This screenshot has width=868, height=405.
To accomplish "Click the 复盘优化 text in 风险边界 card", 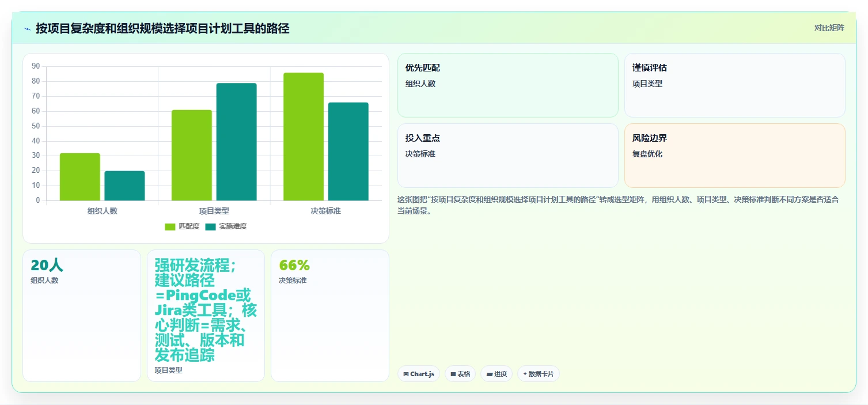I will pyautogui.click(x=647, y=154).
